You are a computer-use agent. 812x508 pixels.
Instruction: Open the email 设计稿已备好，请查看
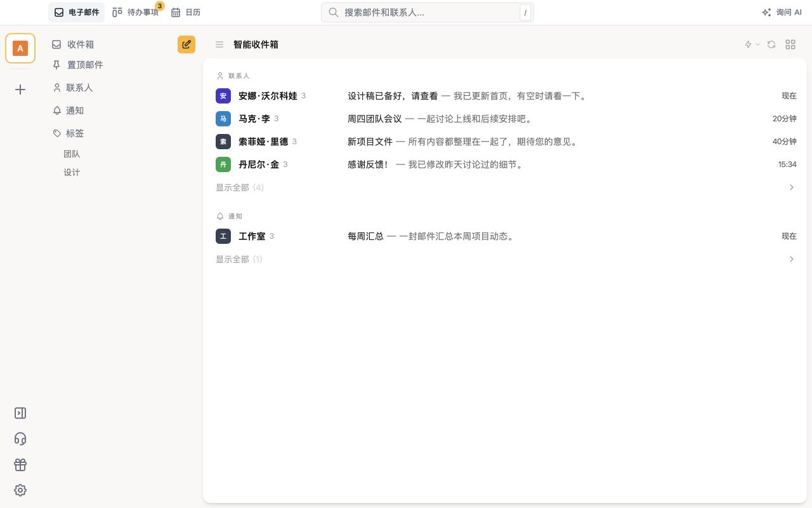click(x=505, y=96)
